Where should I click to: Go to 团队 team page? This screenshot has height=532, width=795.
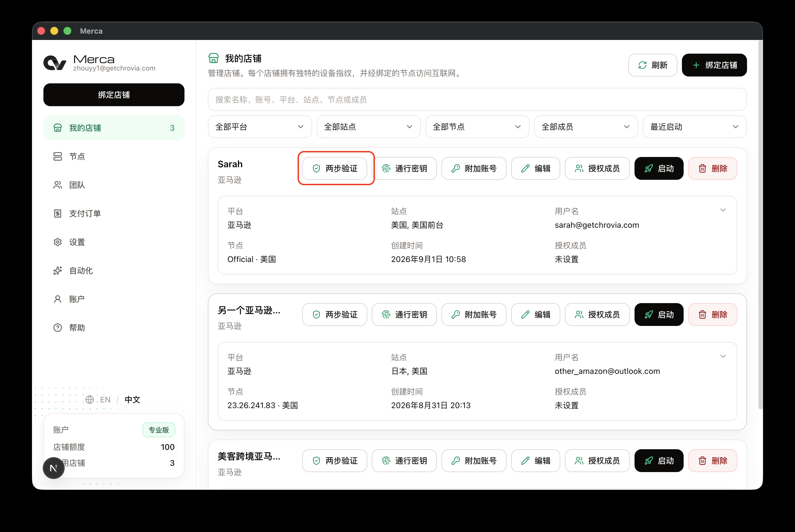(x=114, y=185)
